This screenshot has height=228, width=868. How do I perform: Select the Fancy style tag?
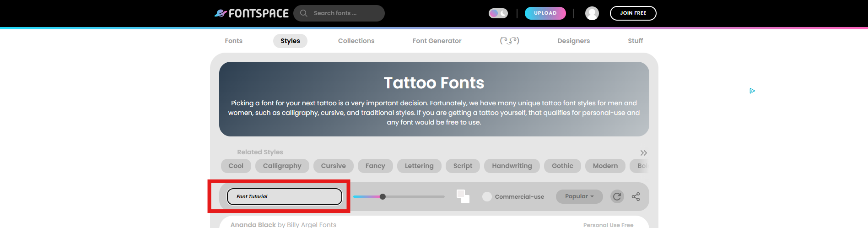click(x=375, y=166)
